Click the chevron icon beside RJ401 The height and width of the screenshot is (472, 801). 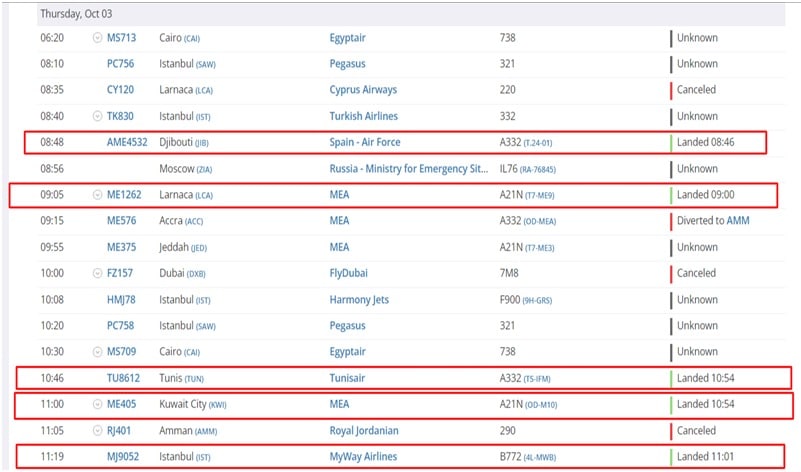click(x=97, y=431)
